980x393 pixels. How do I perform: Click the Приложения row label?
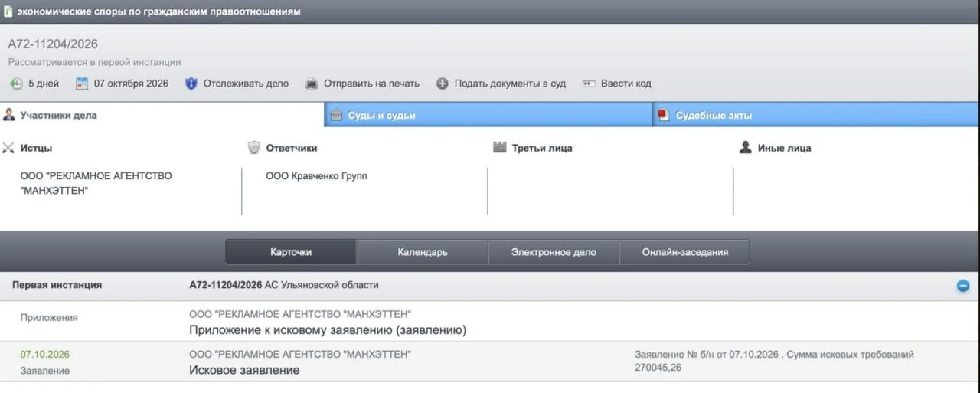point(49,317)
